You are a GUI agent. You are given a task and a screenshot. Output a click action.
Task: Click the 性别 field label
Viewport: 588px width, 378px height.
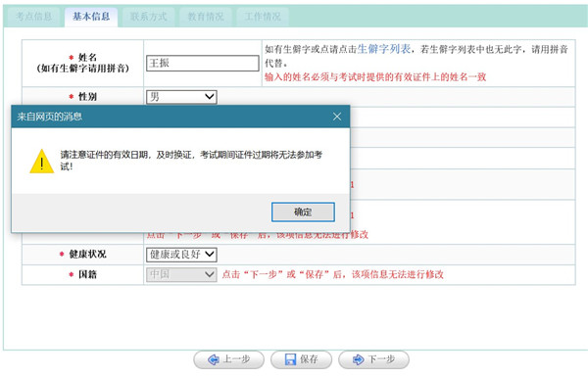tap(87, 97)
